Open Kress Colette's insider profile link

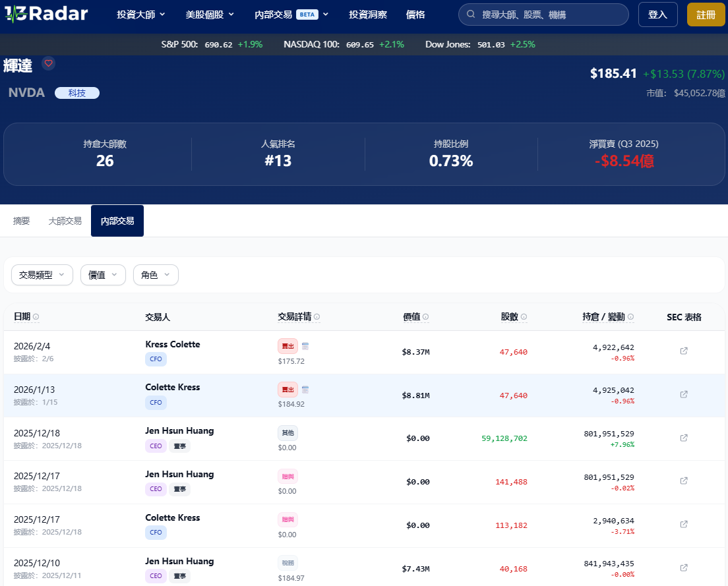point(173,344)
